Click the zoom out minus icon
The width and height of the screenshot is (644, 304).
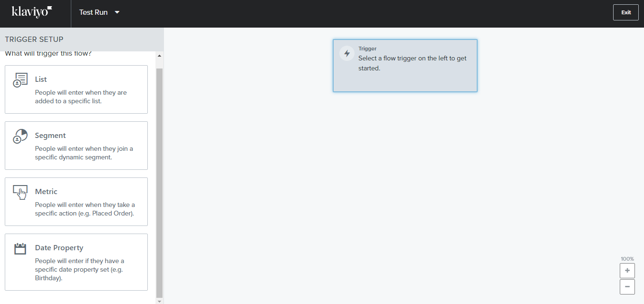point(627,286)
